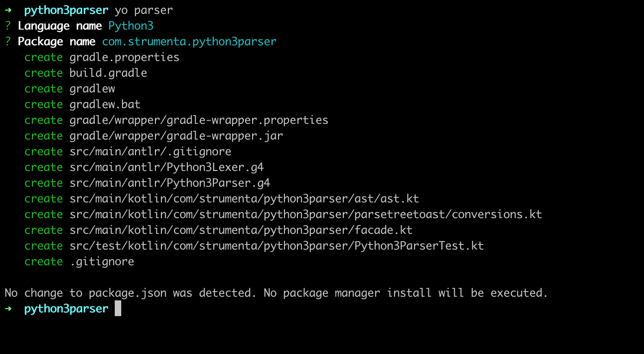644x354 pixels.
Task: Click the 'No change to package.json' message
Action: click(277, 293)
